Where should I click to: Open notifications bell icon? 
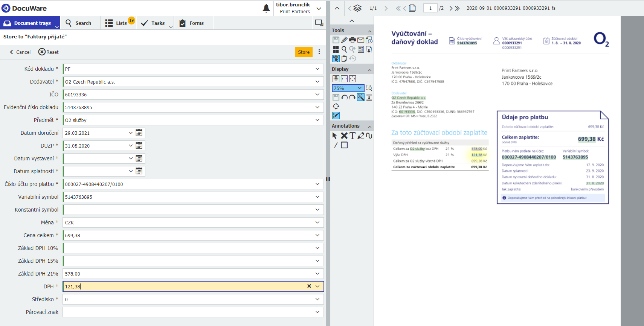pos(266,8)
